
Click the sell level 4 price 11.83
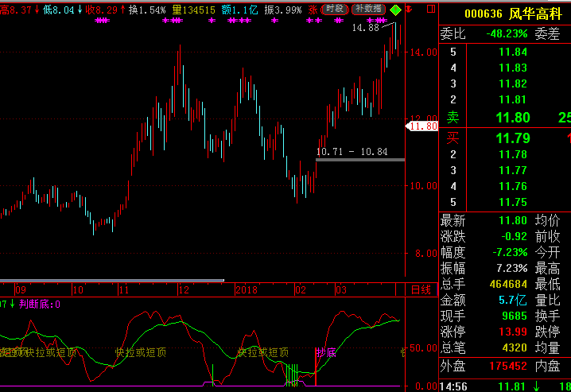tap(513, 68)
